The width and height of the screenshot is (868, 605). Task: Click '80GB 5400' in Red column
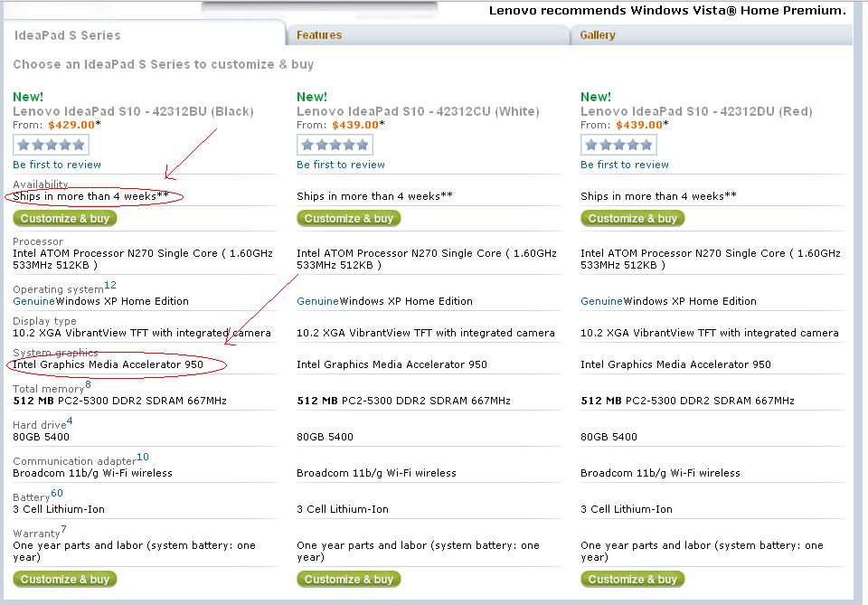pyautogui.click(x=609, y=437)
